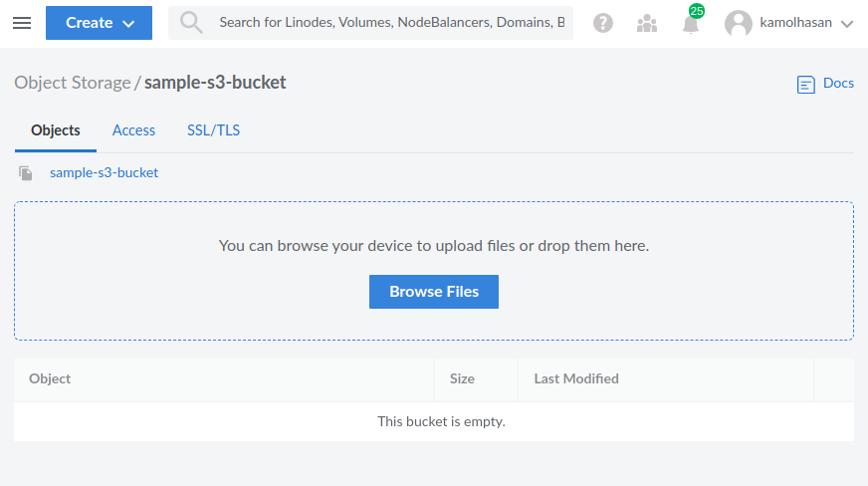
Task: Go back to Object Storage breadcrumb
Action: point(72,83)
